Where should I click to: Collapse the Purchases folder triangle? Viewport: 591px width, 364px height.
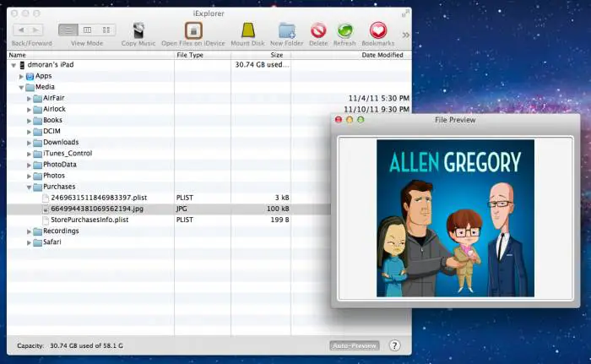pyautogui.click(x=29, y=187)
